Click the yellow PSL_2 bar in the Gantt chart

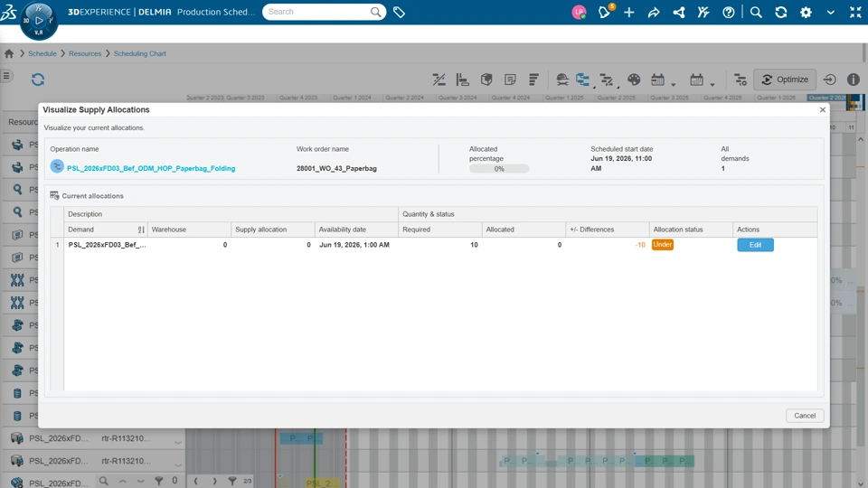point(323,483)
